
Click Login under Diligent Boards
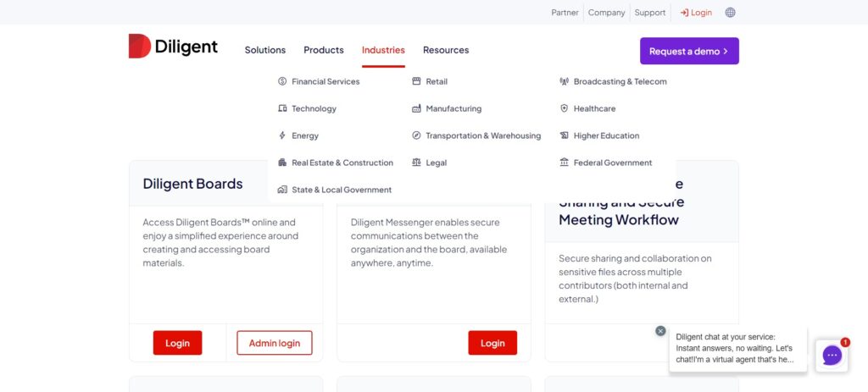pyautogui.click(x=177, y=343)
